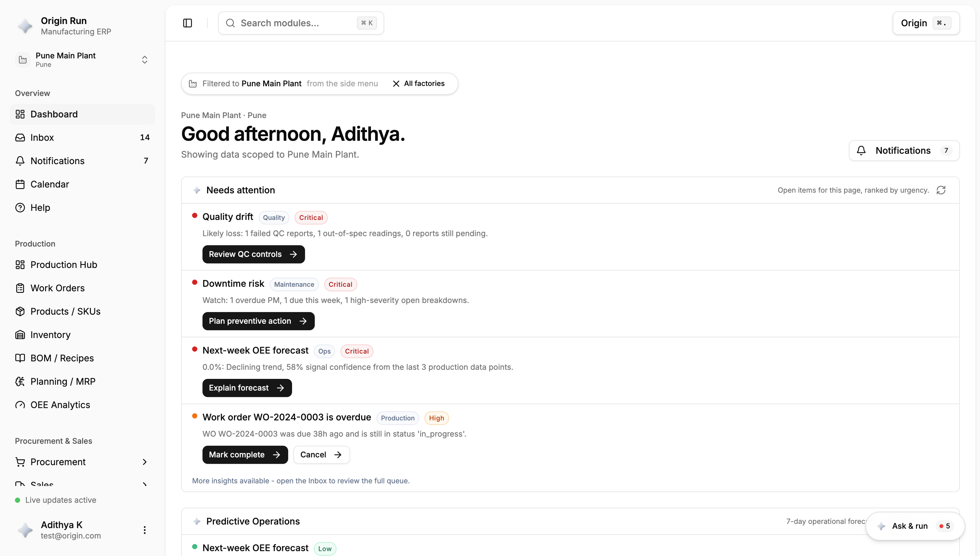Open the Calendar page
The width and height of the screenshot is (980, 556).
[x=82, y=184]
